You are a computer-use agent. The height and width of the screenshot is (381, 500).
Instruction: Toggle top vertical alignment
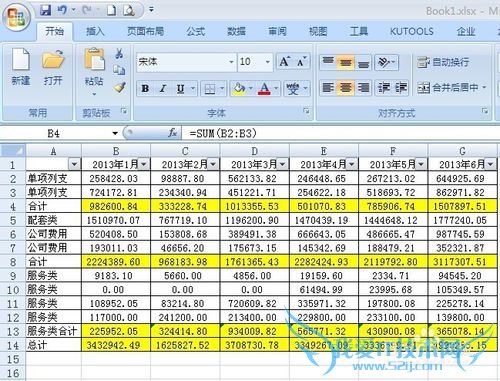pos(328,62)
